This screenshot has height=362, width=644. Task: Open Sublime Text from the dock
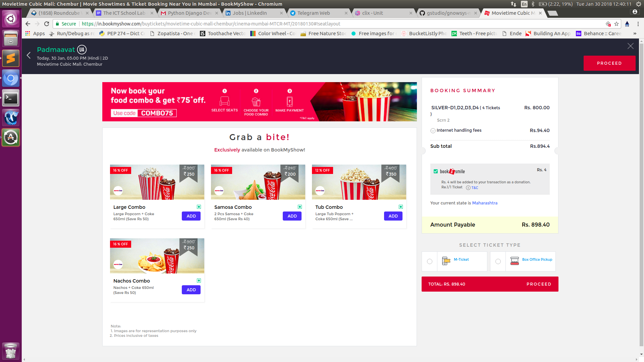[x=11, y=59]
